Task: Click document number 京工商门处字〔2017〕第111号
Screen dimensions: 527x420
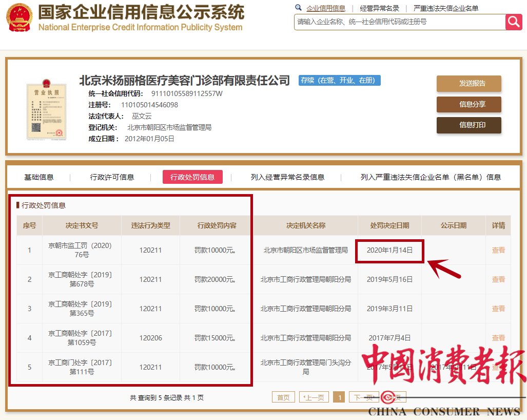Action: pyautogui.click(x=82, y=367)
